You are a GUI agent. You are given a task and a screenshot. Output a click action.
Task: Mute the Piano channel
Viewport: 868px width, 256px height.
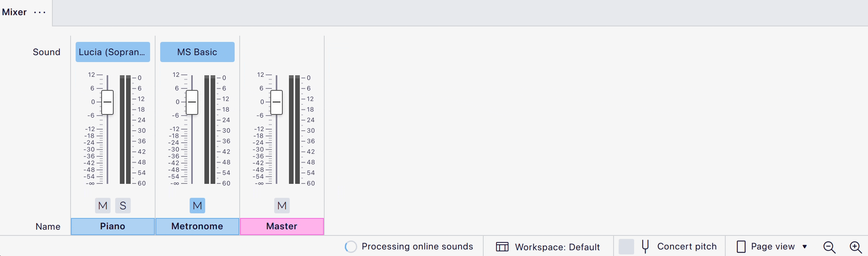pyautogui.click(x=102, y=206)
